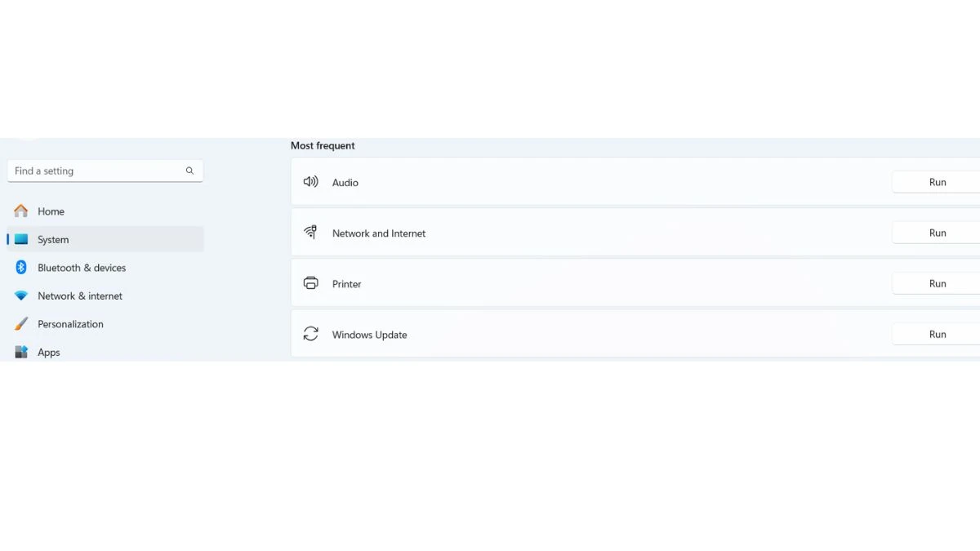Viewport: 980px width, 551px height.
Task: Run the Network and Internet troubleshooter
Action: 937,233
